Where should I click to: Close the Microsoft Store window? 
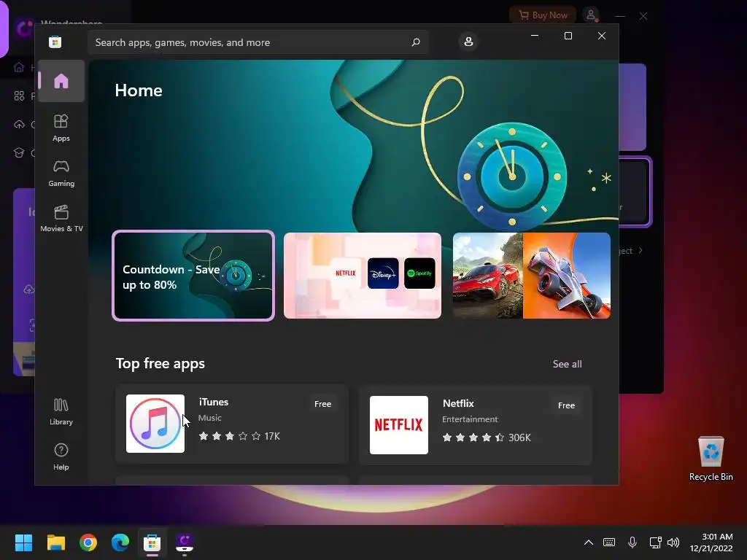coord(602,36)
